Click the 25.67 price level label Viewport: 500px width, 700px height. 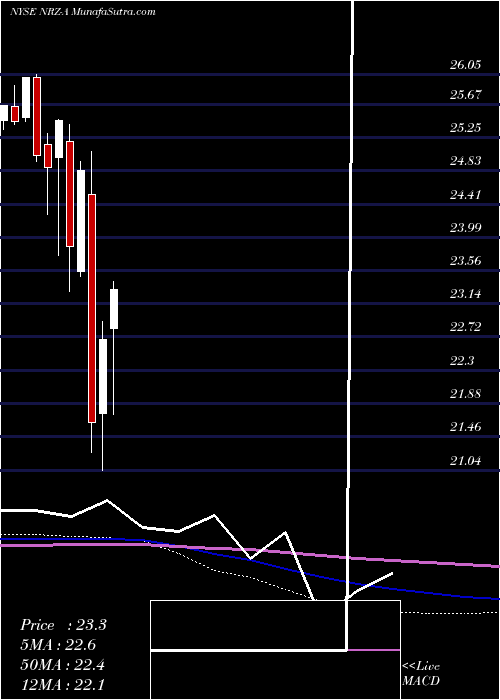point(465,95)
